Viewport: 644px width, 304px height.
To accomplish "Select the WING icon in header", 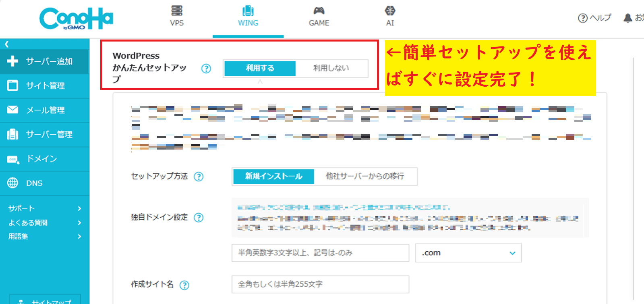I will 248,10.
